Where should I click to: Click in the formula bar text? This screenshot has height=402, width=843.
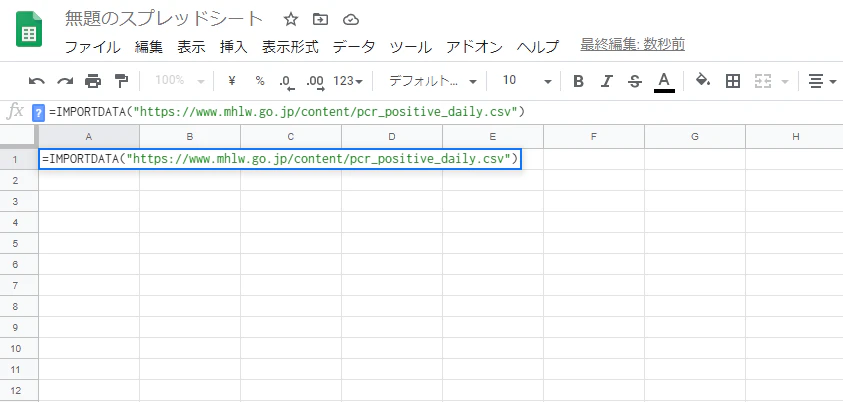tap(287, 112)
